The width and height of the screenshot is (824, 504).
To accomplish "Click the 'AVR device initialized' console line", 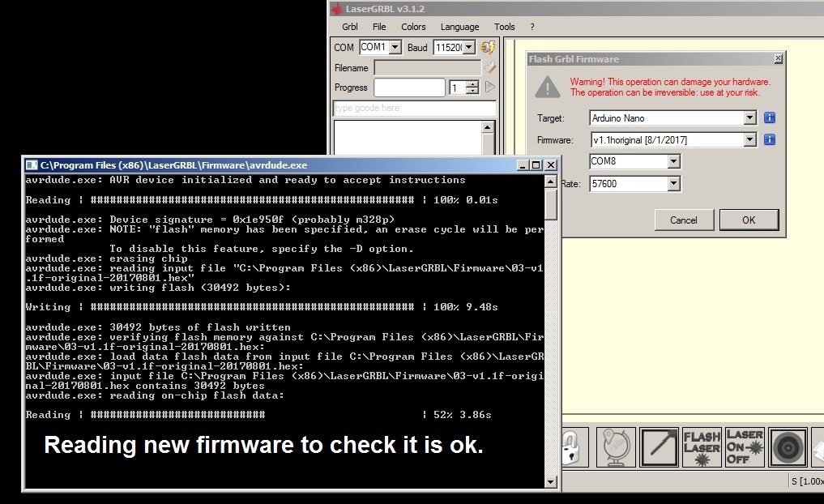I will (x=245, y=180).
